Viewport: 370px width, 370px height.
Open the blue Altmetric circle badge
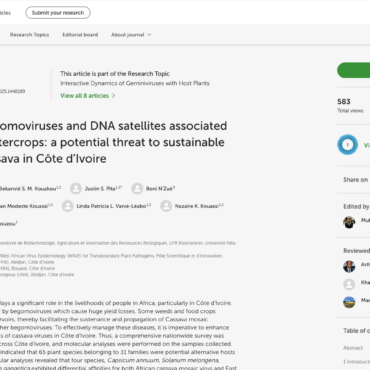pyautogui.click(x=347, y=145)
